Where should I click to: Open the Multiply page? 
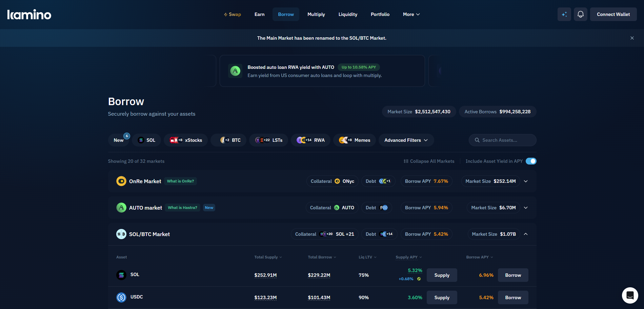point(316,14)
